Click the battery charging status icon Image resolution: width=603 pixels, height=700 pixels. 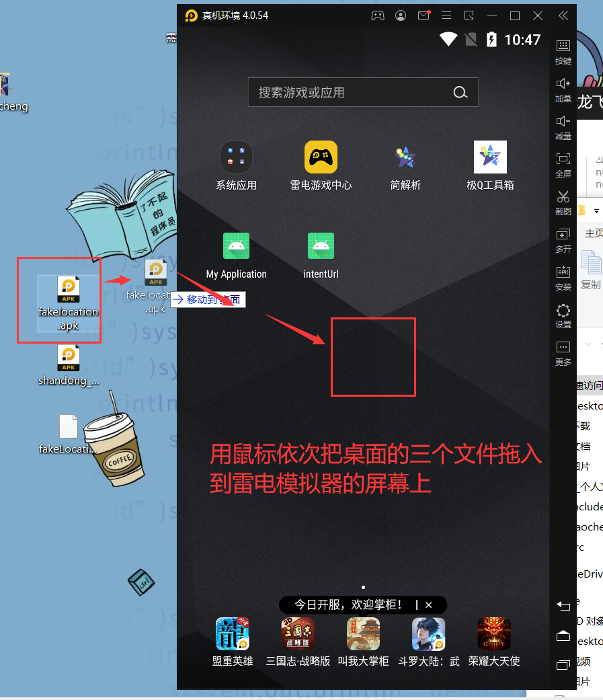[x=491, y=40]
